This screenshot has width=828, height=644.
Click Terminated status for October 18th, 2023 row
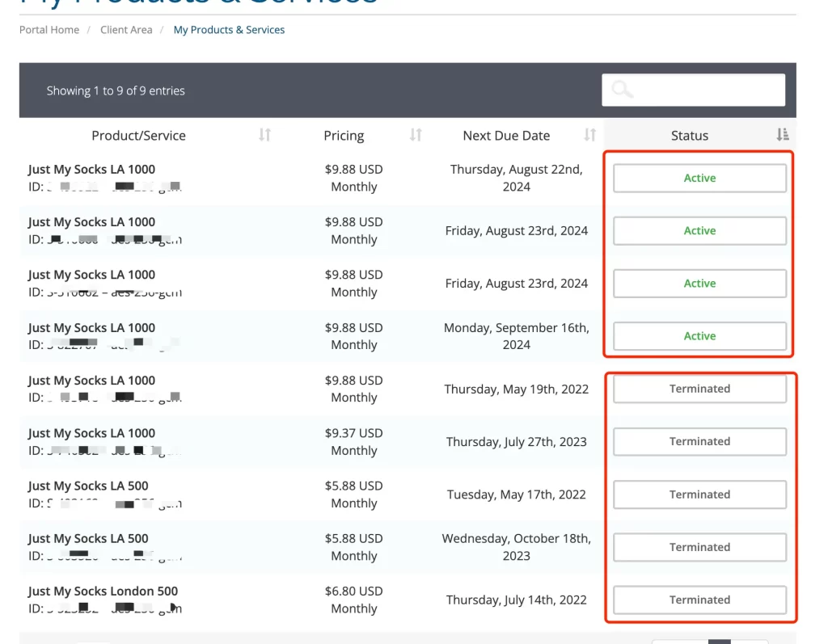point(699,547)
